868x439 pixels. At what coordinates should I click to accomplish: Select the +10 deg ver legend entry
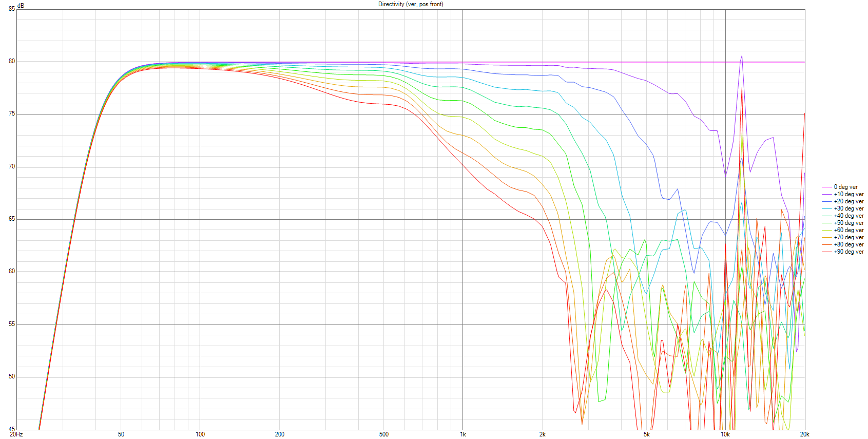843,195
